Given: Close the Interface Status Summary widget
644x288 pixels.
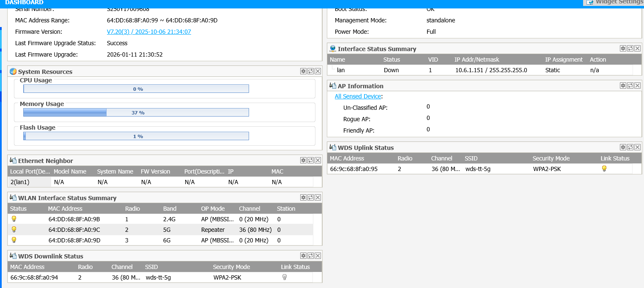Looking at the screenshot, I should (637, 49).
